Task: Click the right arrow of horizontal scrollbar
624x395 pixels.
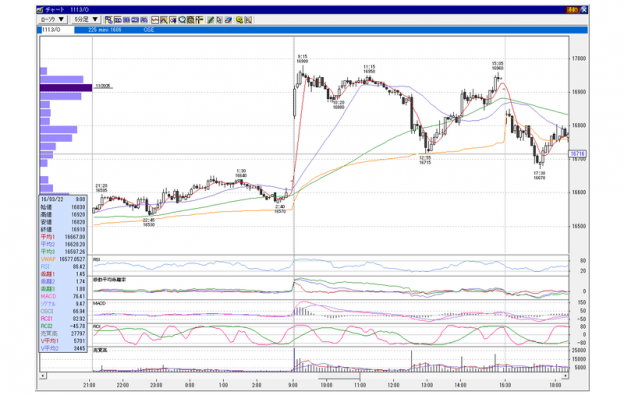Action: pos(565,376)
